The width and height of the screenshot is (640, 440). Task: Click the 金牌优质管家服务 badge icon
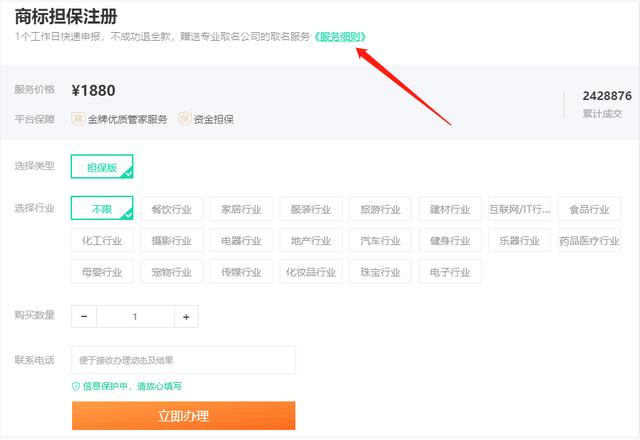[x=78, y=119]
